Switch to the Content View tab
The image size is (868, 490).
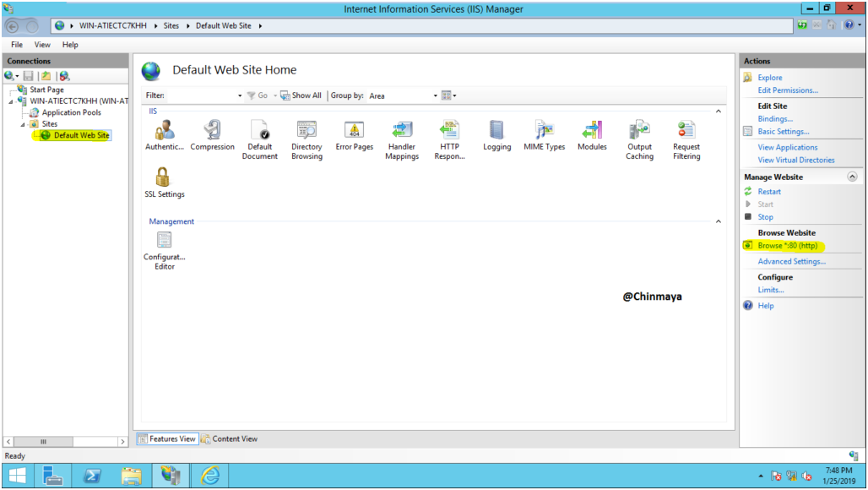tap(229, 439)
